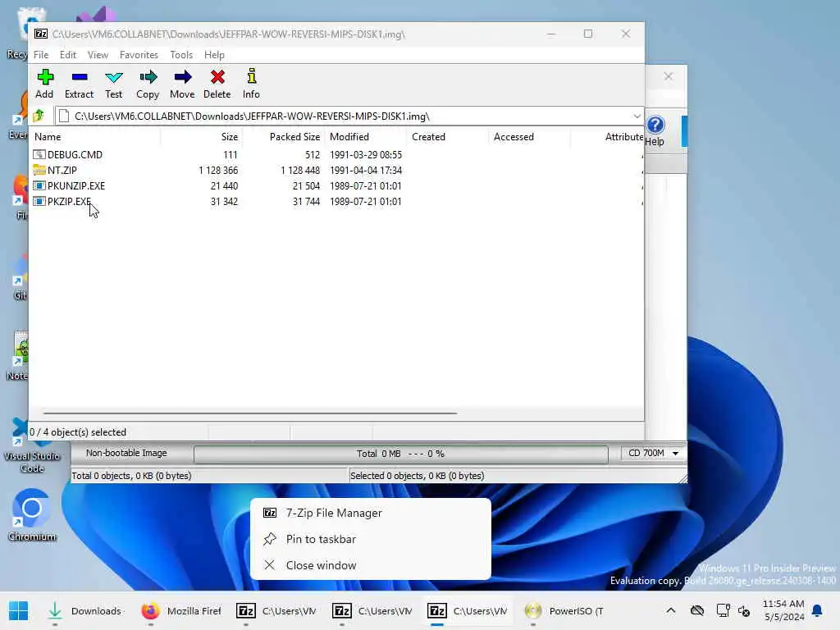
Task: Click Non-bootable Image label in PowerISO
Action: (126, 453)
